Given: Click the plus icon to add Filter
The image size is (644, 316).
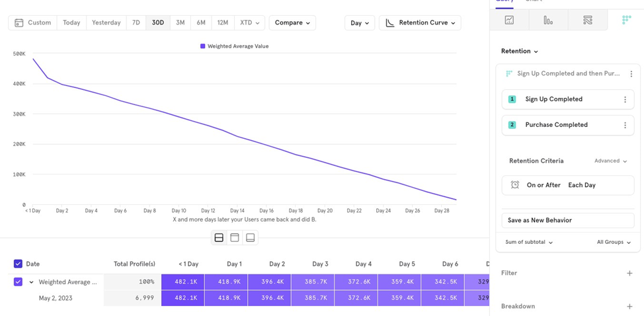Looking at the screenshot, I should tap(629, 273).
